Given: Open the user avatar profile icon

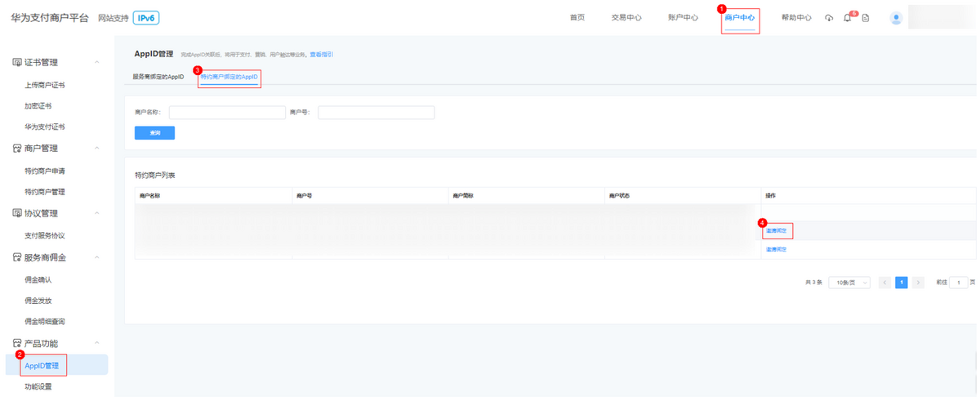Looking at the screenshot, I should [x=897, y=18].
